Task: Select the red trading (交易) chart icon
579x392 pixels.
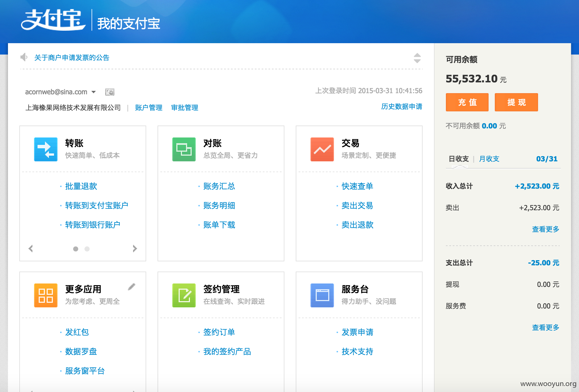Action: click(322, 149)
